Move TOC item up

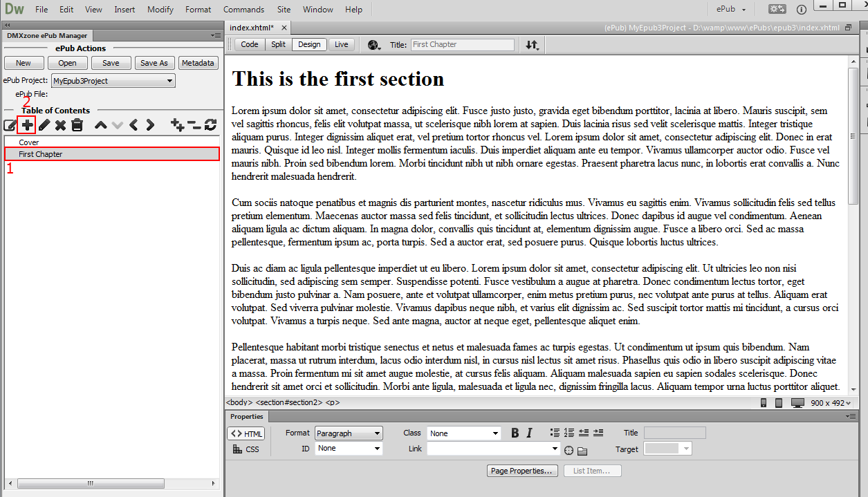click(x=101, y=125)
